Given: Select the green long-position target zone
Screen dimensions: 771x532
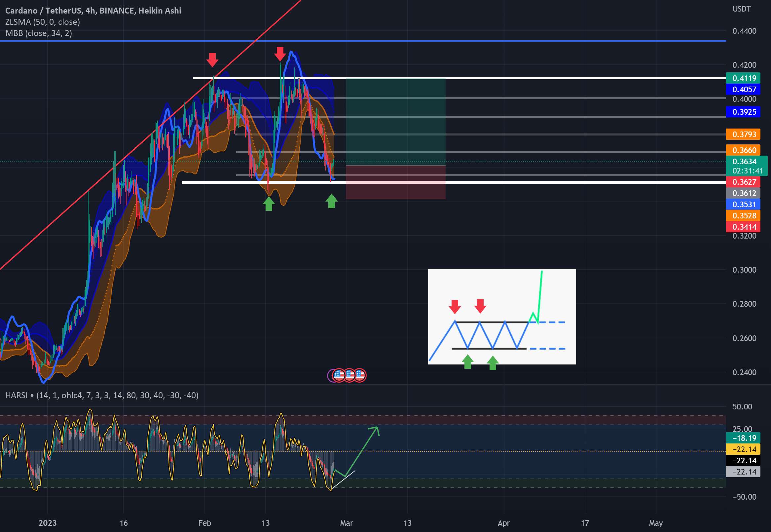Looking at the screenshot, I should (395, 122).
